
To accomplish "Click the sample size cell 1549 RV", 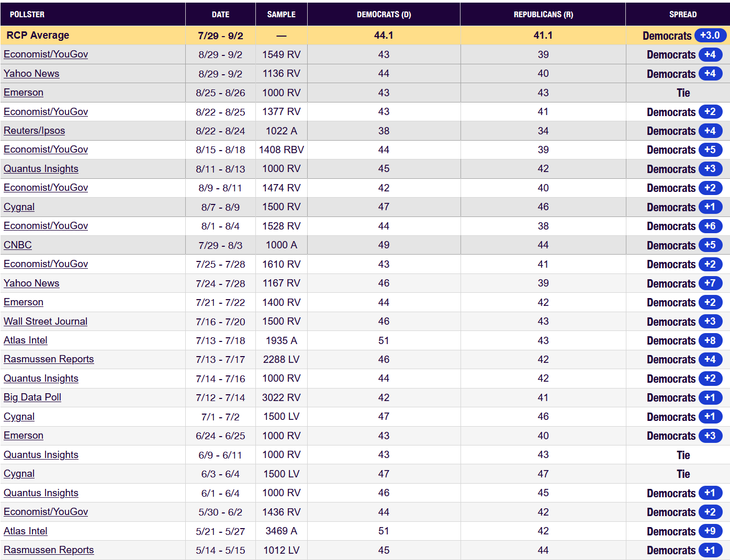I will pyautogui.click(x=282, y=54).
